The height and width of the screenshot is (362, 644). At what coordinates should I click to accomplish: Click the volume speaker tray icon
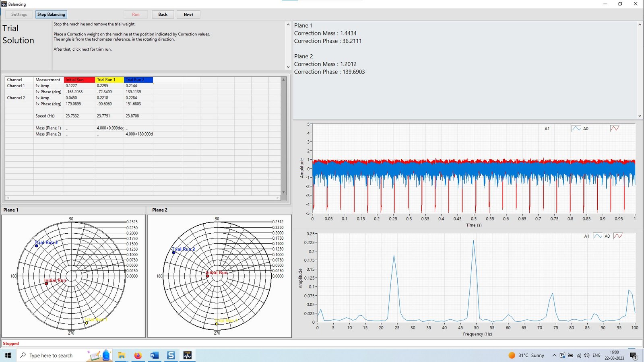click(x=586, y=355)
